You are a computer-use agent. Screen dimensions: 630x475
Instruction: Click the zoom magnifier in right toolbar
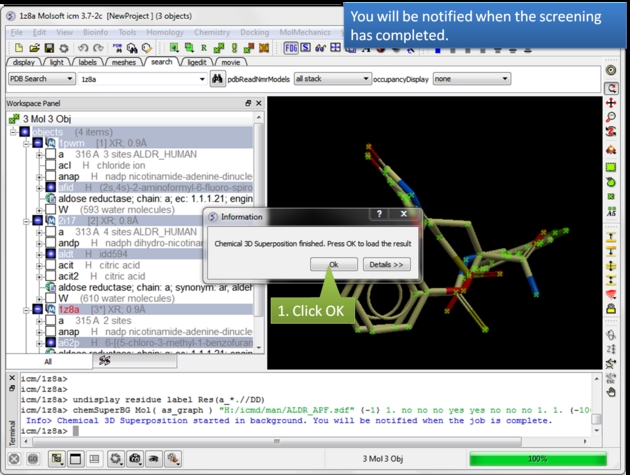coord(611,118)
